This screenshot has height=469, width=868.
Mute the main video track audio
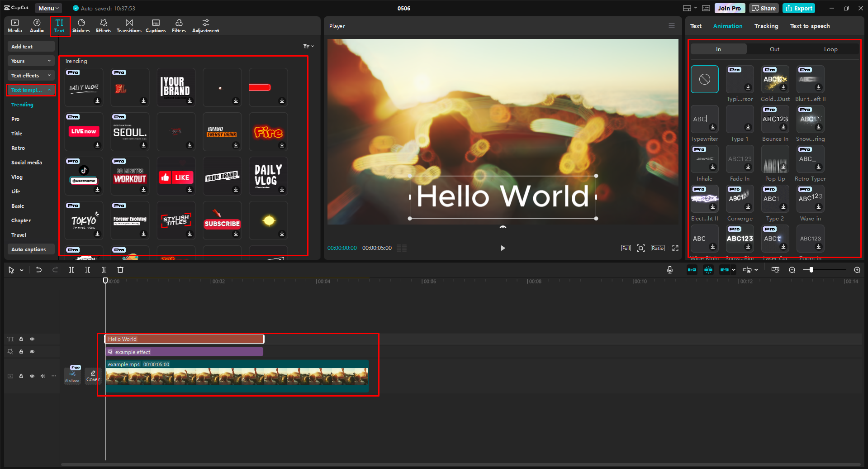(x=43, y=376)
